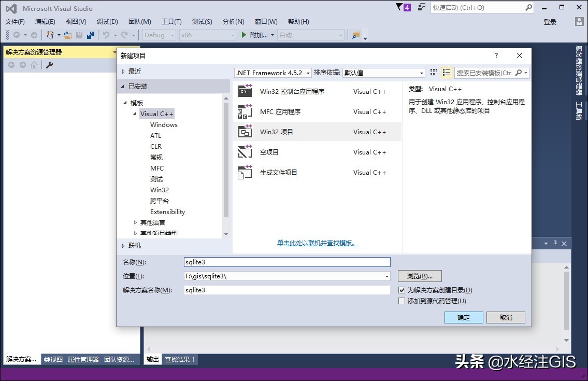Open the 调试(D) menu

107,22
